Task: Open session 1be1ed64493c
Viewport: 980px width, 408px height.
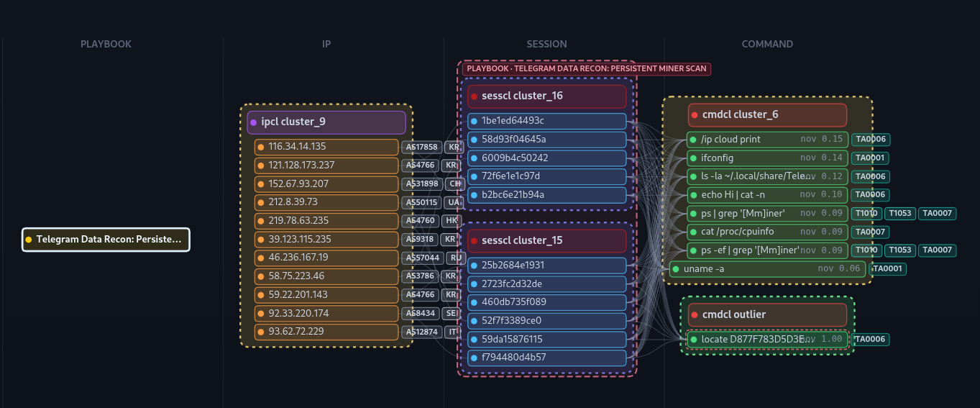Action: click(547, 121)
